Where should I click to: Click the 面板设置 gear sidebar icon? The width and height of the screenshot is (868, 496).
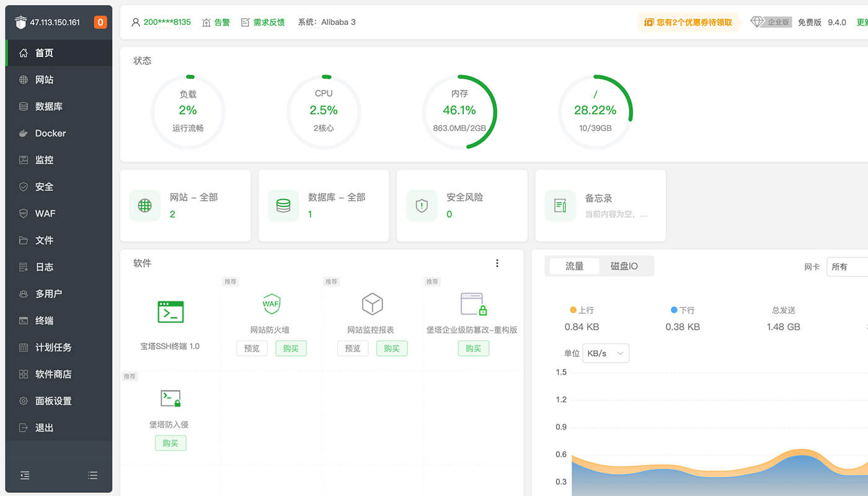[24, 401]
